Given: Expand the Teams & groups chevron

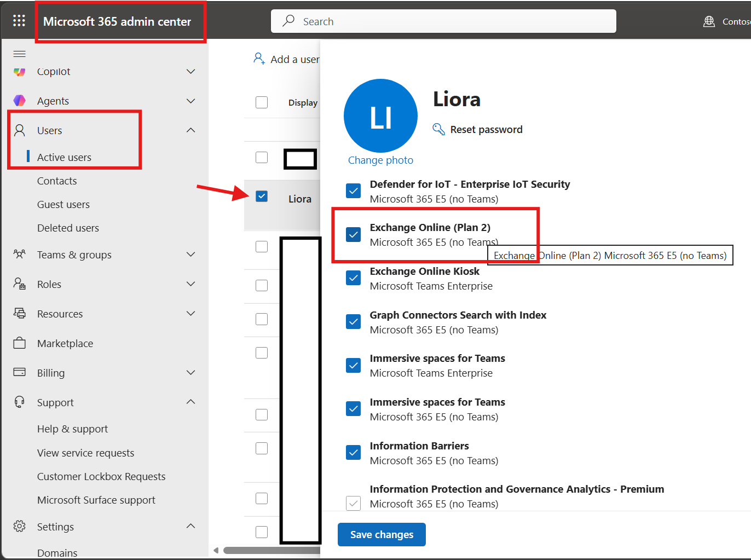Looking at the screenshot, I should tap(190, 255).
